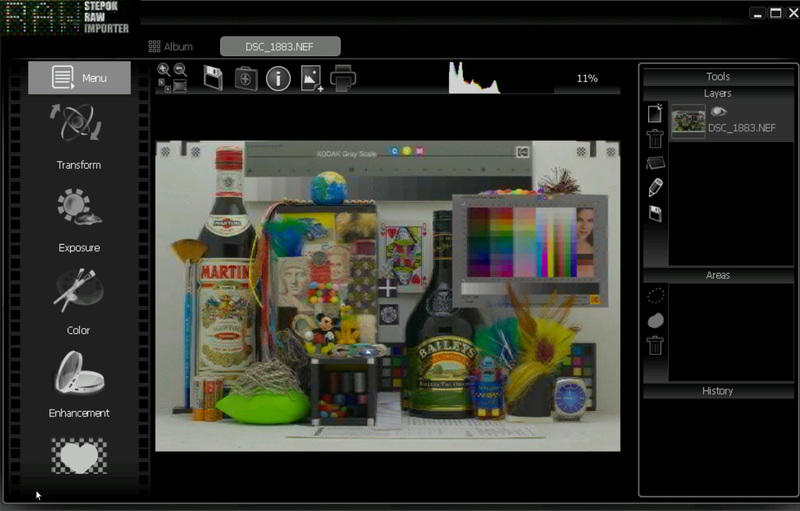
Task: Save image with the floppy disk icon
Action: point(213,78)
